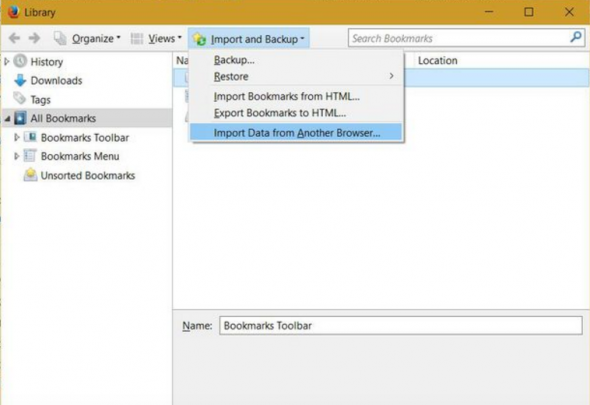
Task: Expand the History tree node
Action: 7,61
